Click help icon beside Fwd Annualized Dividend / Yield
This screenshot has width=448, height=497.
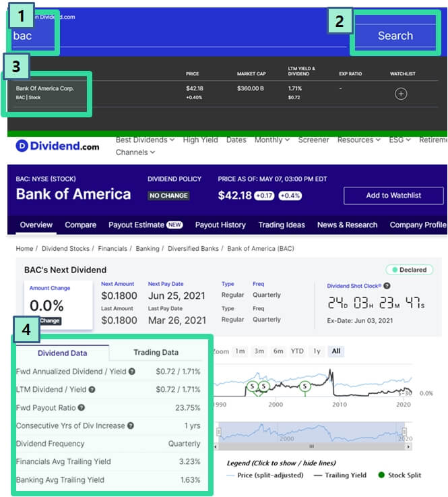pyautogui.click(x=132, y=372)
